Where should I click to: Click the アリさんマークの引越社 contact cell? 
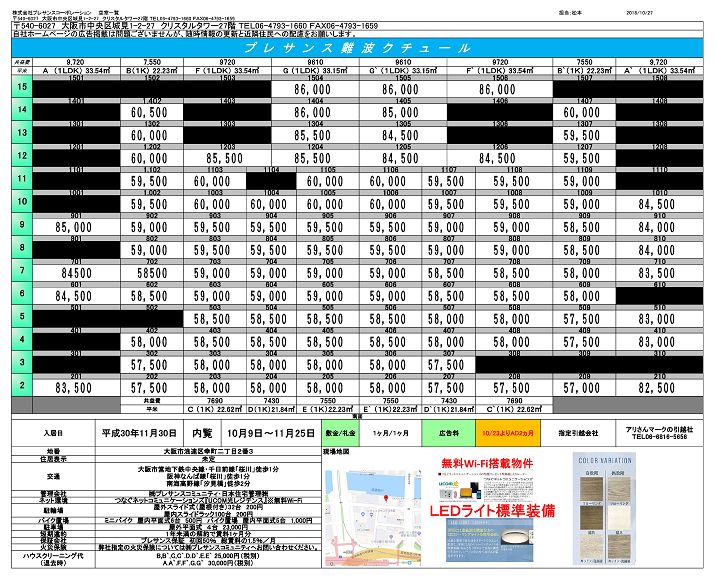(659, 433)
